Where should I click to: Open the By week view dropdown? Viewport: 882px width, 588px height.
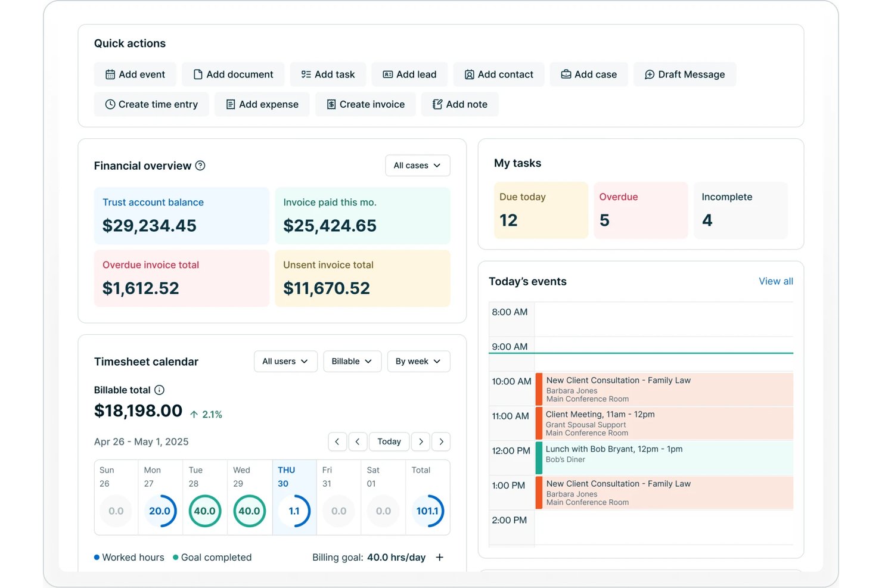tap(418, 361)
